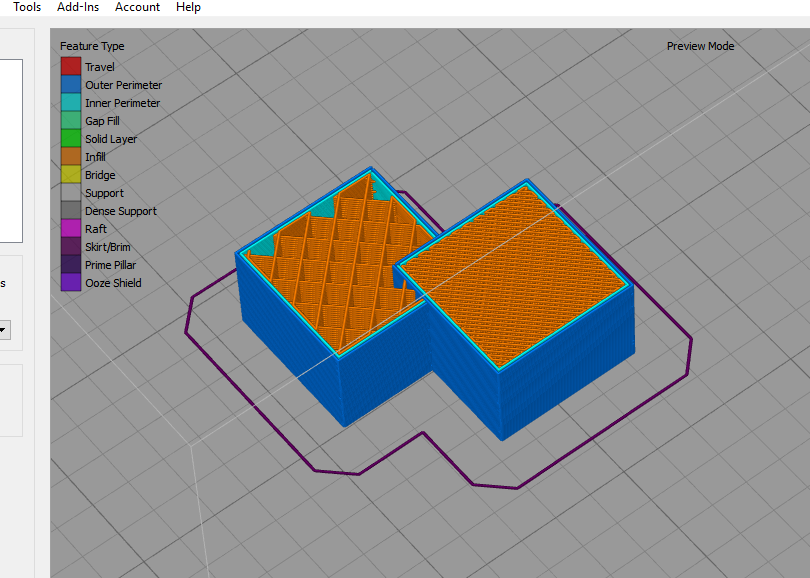Click the Dense Support gray swatch
The image size is (810, 578).
[x=71, y=211]
